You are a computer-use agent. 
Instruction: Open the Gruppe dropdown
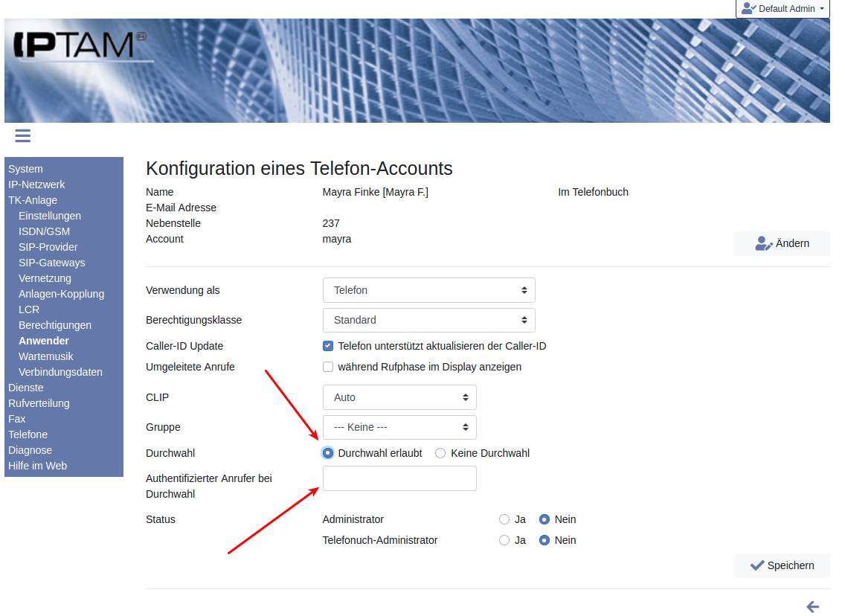(x=399, y=427)
